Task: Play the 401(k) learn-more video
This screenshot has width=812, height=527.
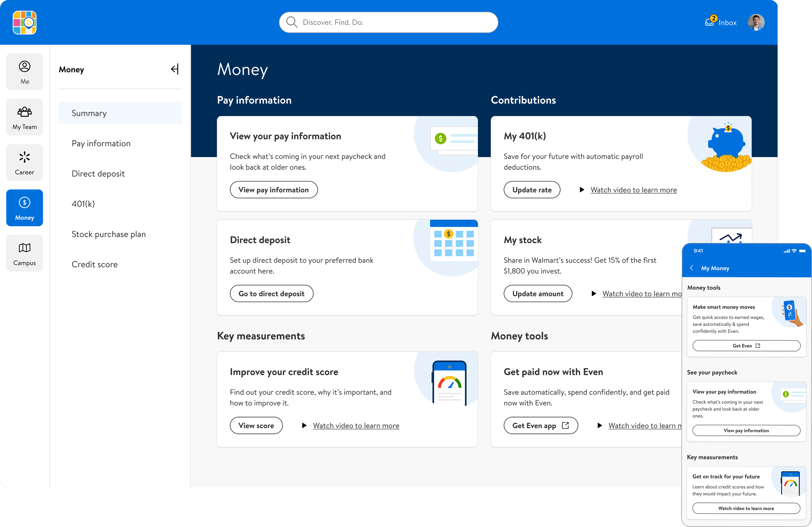Action: pyautogui.click(x=633, y=190)
